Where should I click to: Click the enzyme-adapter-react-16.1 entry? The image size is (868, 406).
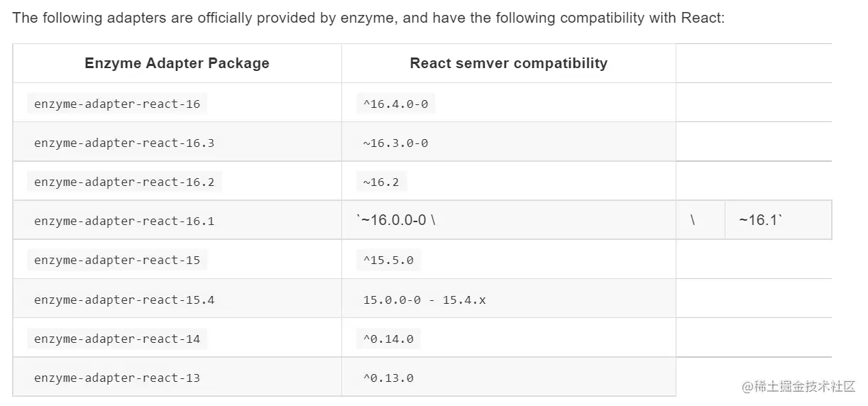click(x=124, y=221)
